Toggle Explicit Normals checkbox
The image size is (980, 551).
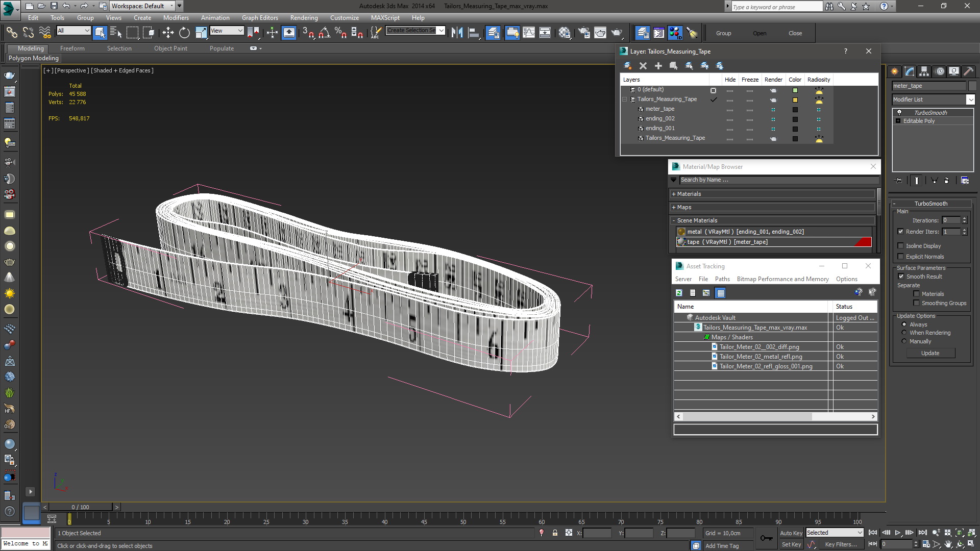coord(901,257)
